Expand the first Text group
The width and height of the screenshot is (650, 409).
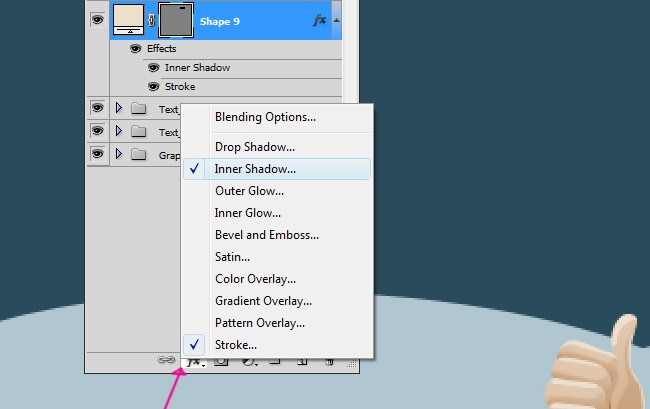(x=119, y=108)
